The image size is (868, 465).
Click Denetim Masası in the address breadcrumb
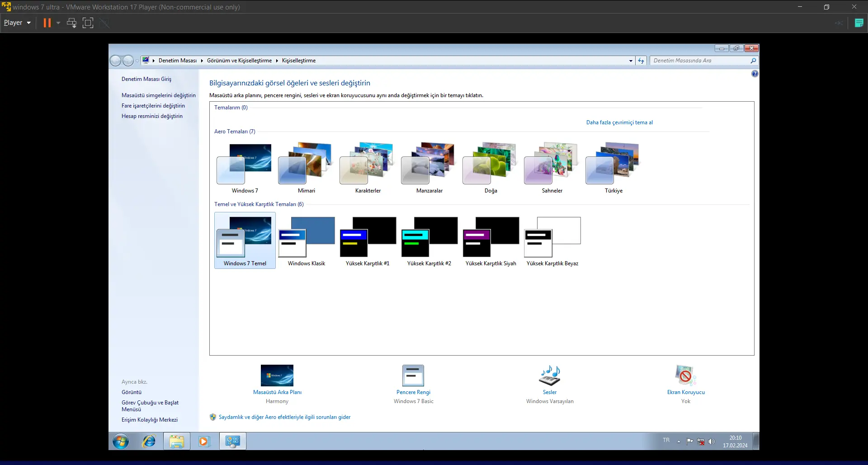coord(178,61)
